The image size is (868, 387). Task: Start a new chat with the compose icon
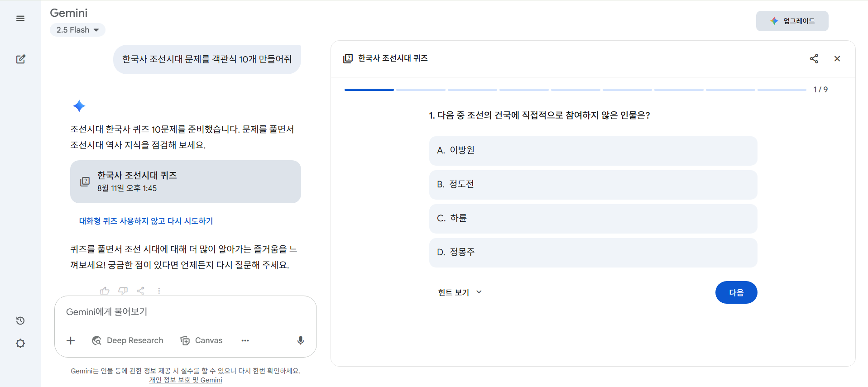[20, 59]
